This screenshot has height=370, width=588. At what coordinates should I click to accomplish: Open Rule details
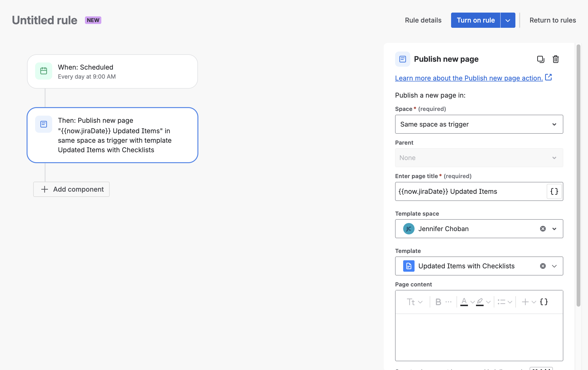(423, 20)
